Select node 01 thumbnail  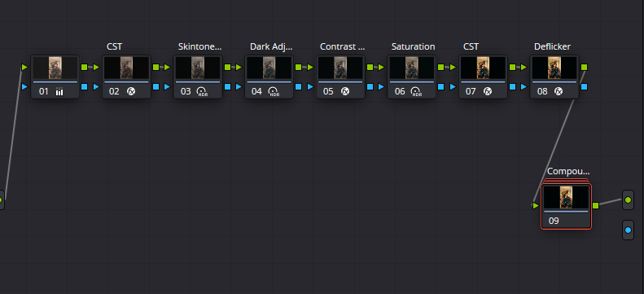click(x=55, y=68)
